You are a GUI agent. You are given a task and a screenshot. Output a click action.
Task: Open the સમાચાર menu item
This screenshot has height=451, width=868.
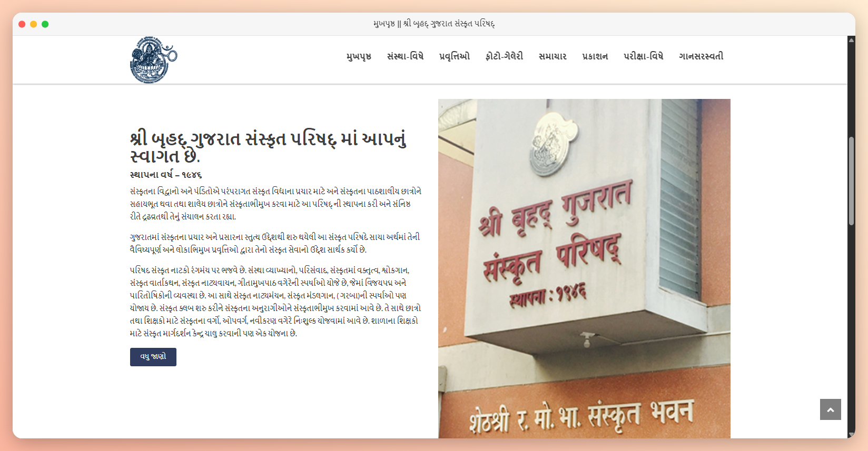coord(553,56)
